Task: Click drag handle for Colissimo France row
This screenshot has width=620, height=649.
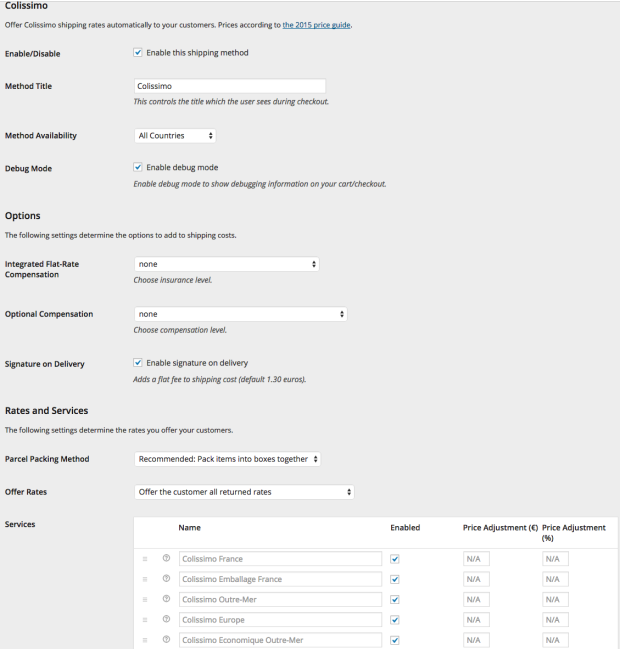Action: 145,559
